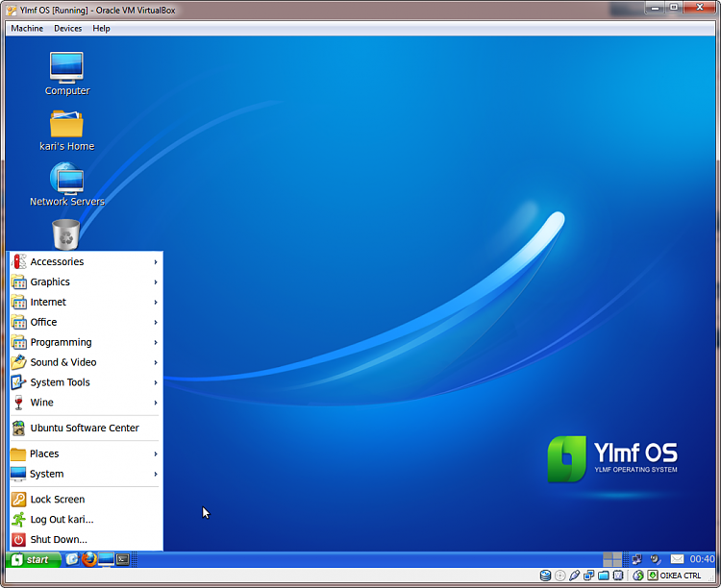Open the mail envelope tray icon
The width and height of the screenshot is (721, 588).
pos(677,559)
